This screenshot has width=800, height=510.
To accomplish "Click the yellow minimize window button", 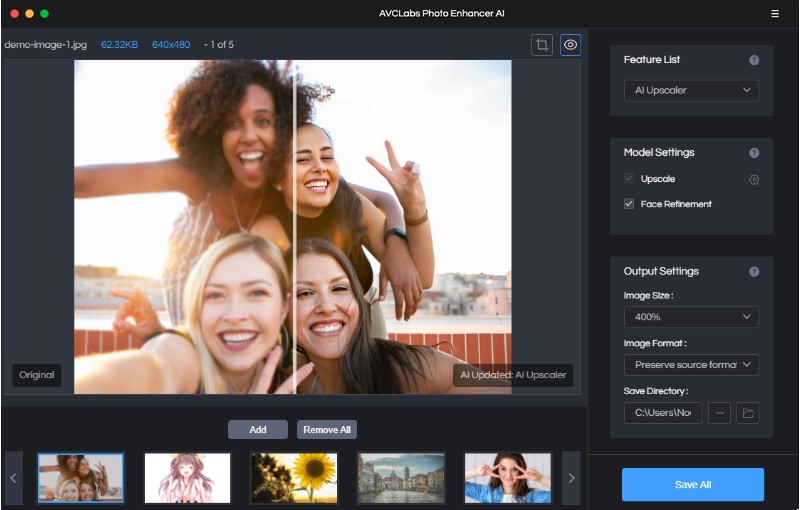I will (30, 14).
